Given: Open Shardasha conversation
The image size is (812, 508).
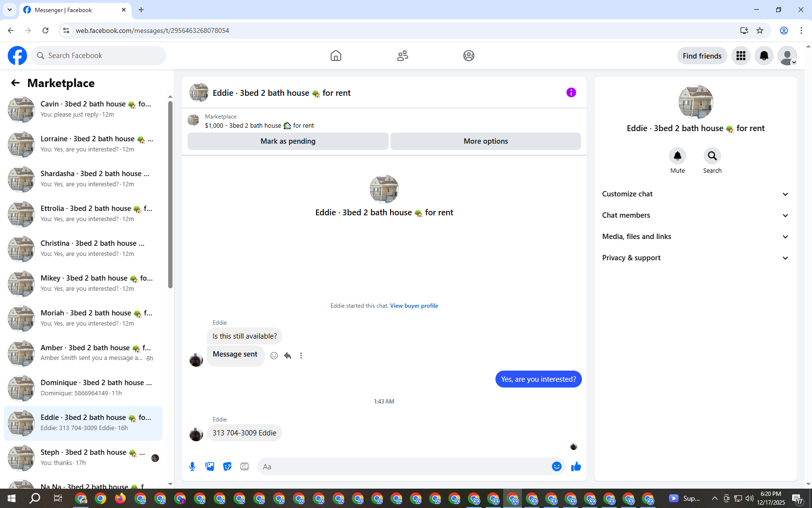Looking at the screenshot, I should tap(83, 179).
